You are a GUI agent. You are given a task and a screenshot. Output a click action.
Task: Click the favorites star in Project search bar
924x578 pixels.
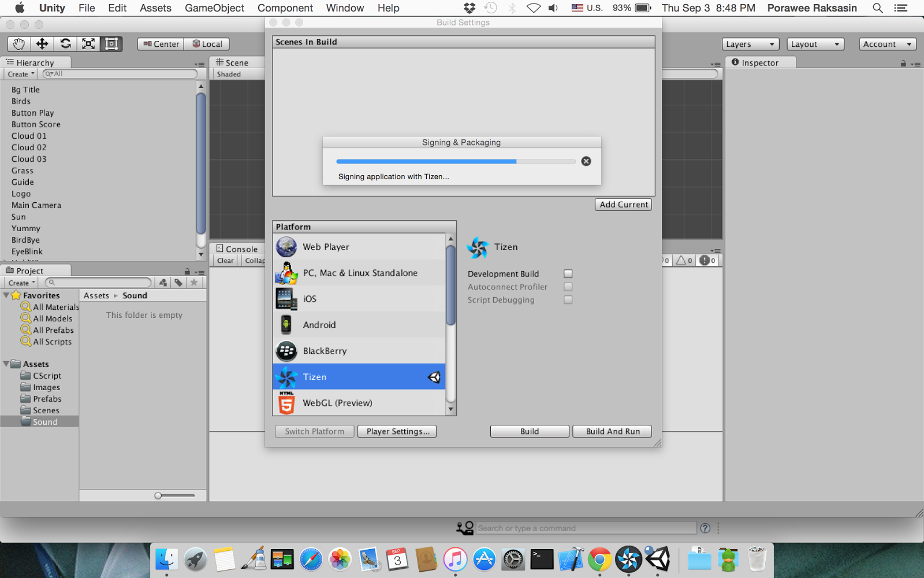click(194, 283)
